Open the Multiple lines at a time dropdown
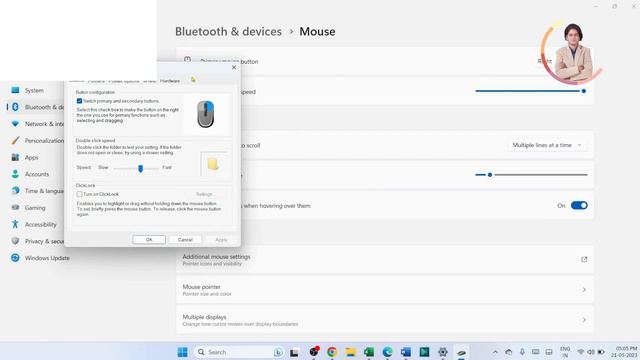This screenshot has width=640, height=360. click(547, 145)
